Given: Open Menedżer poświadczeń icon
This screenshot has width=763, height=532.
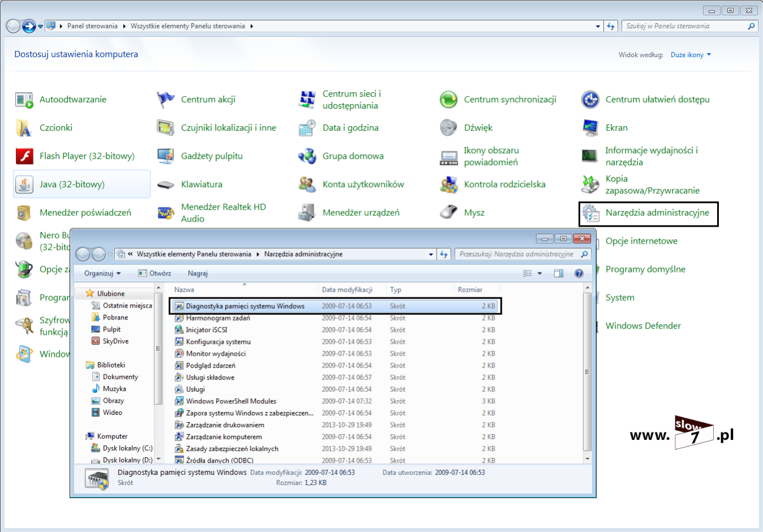Looking at the screenshot, I should pyautogui.click(x=24, y=213).
